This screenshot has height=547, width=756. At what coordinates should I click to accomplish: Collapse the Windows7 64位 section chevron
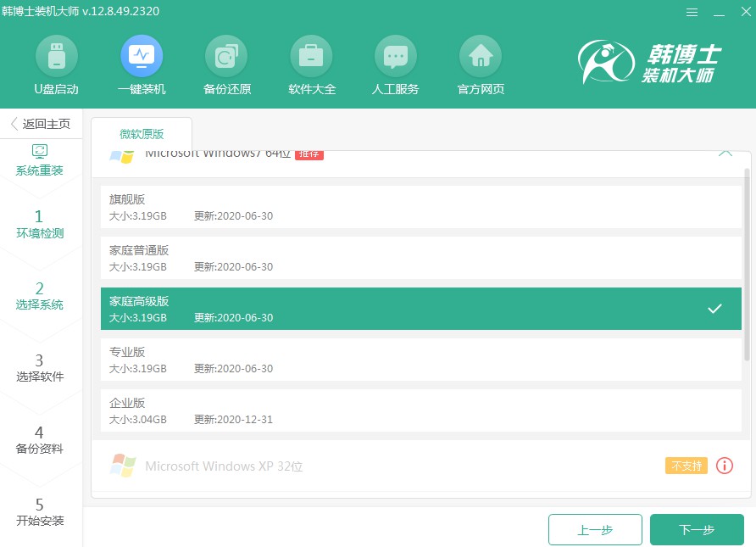click(x=725, y=154)
